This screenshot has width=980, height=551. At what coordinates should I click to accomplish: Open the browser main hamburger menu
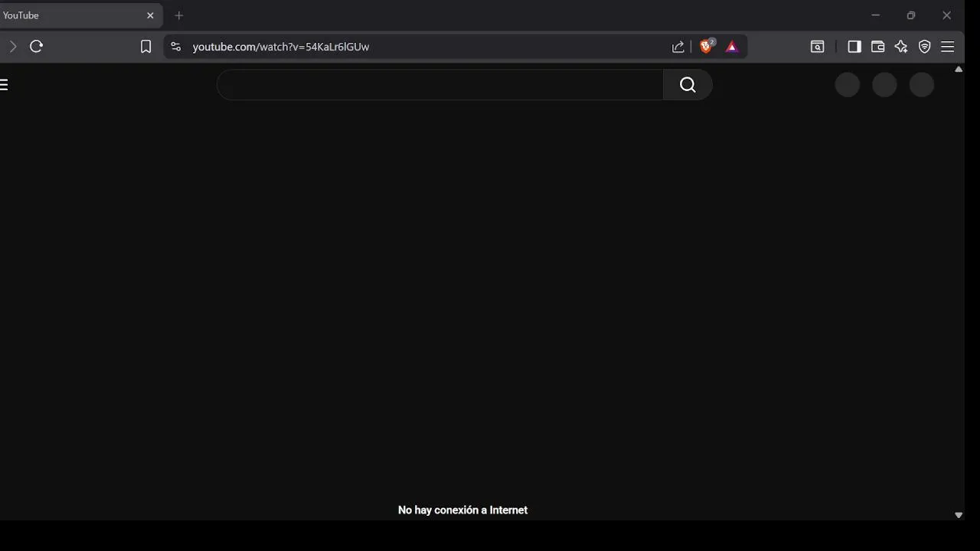click(948, 47)
